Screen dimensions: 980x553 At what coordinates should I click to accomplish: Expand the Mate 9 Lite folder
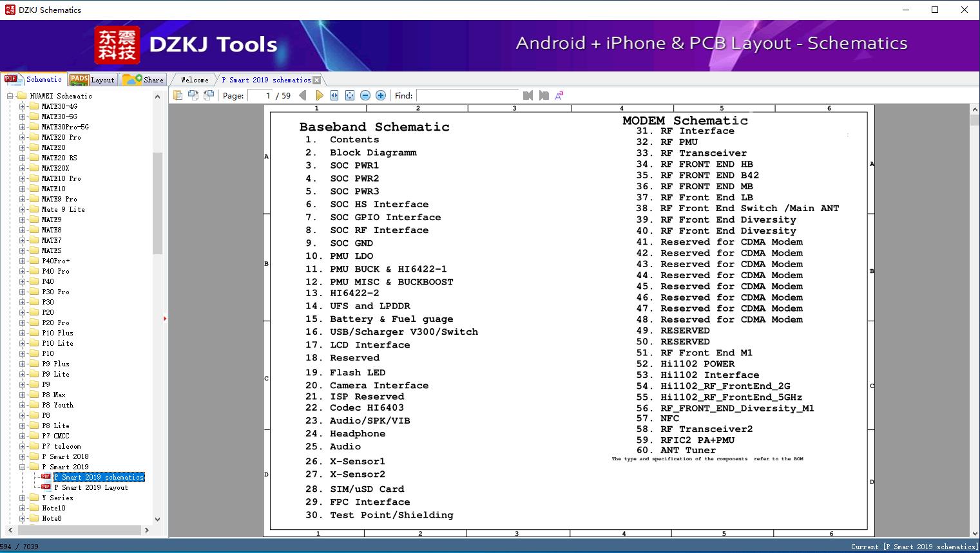point(23,209)
